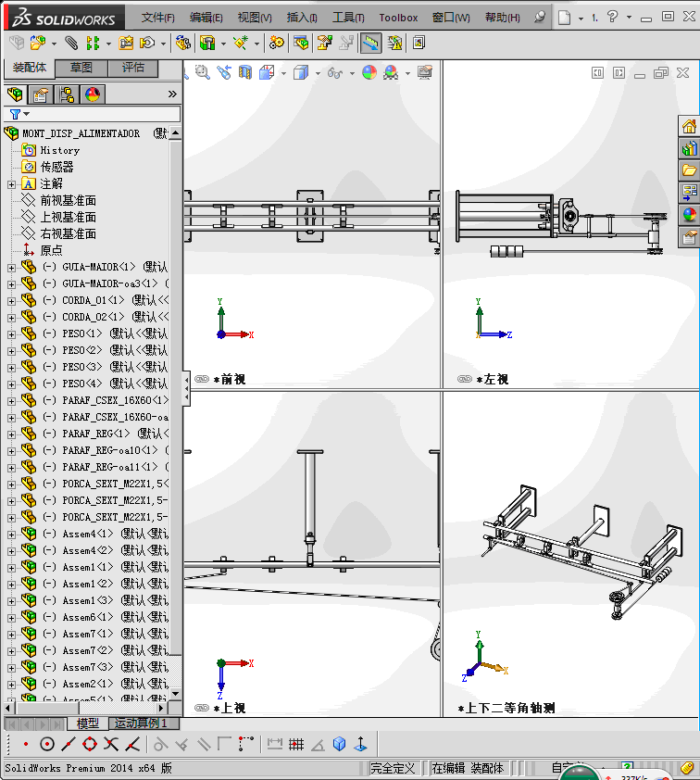Expand Assem7<2> subassembly

point(11,651)
